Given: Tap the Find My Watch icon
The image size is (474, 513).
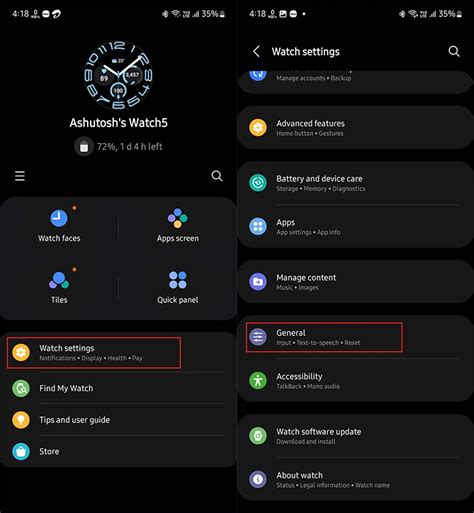Looking at the screenshot, I should click(x=21, y=388).
